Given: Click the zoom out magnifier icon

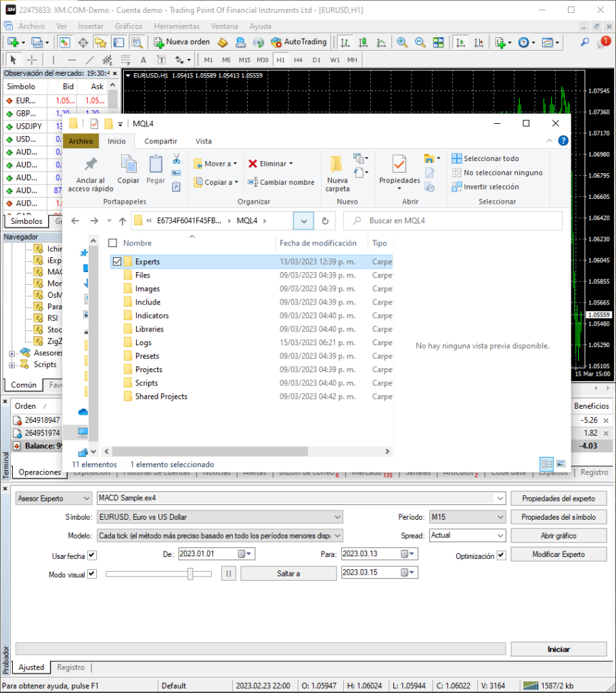Looking at the screenshot, I should click(420, 43).
